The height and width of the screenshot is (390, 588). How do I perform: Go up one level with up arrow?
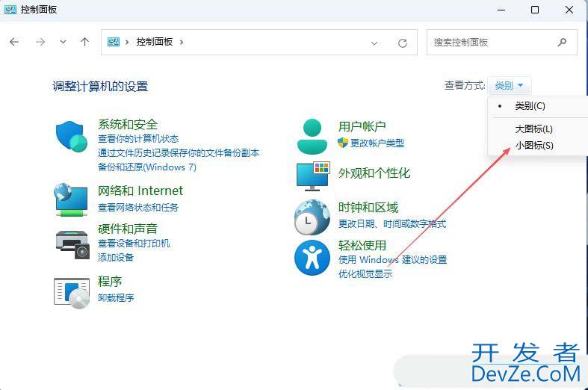pyautogui.click(x=84, y=42)
